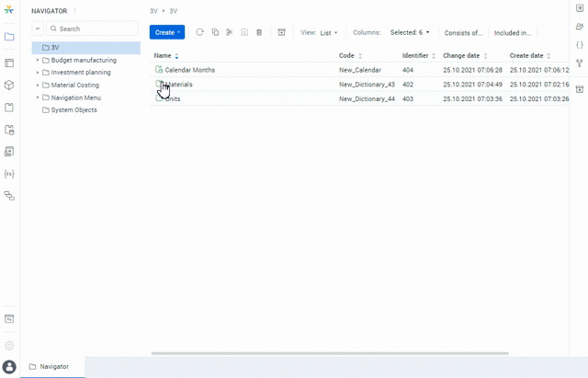Viewport: 588px width, 378px height.
Task: Click change date 25.10.2021 07:03:36
Action: [x=472, y=98]
